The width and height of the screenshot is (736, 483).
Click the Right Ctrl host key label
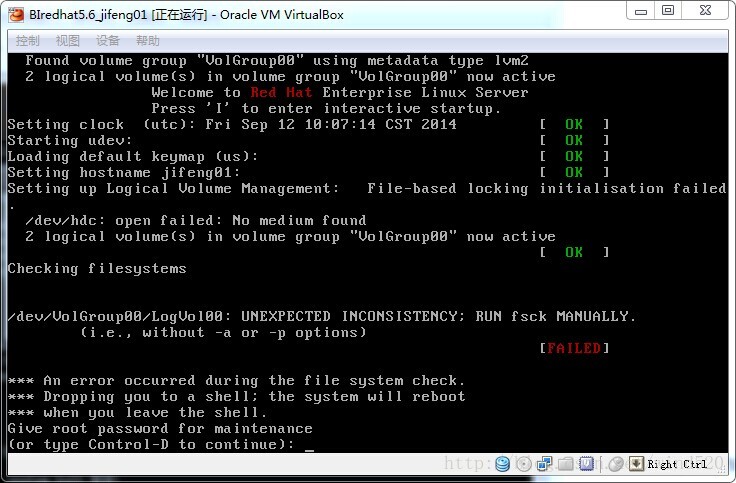pos(676,464)
